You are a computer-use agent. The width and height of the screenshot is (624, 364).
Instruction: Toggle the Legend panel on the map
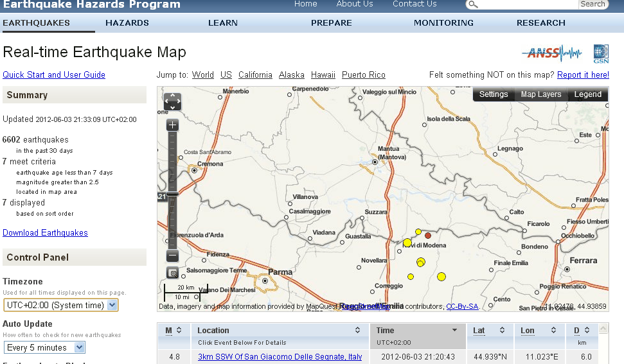click(x=587, y=94)
